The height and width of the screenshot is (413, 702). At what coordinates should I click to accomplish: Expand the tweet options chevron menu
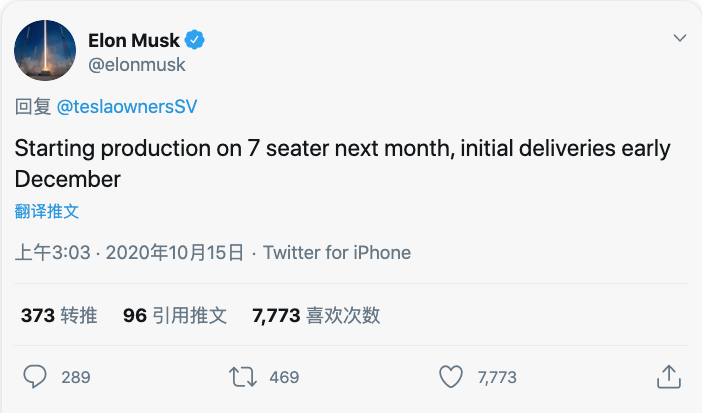tap(680, 38)
